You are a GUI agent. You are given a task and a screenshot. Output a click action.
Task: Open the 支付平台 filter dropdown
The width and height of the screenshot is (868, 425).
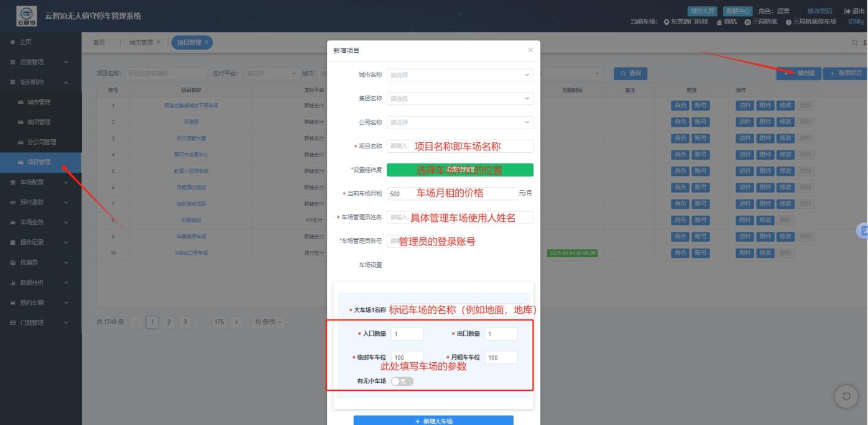[272, 74]
